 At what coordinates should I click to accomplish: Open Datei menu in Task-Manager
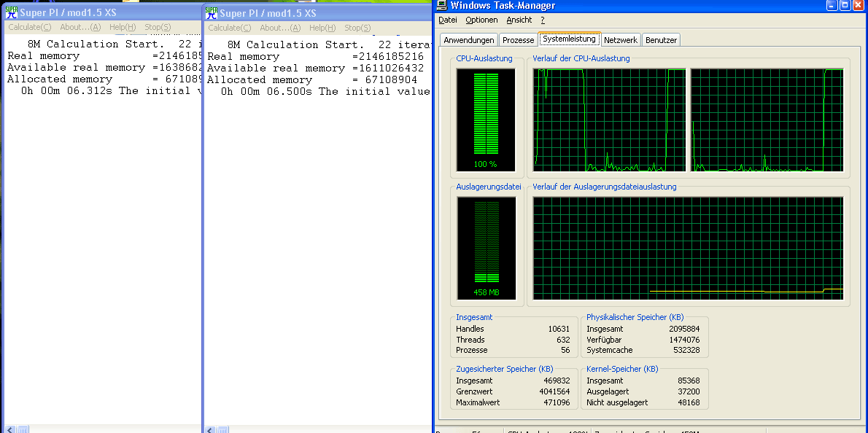pos(447,20)
